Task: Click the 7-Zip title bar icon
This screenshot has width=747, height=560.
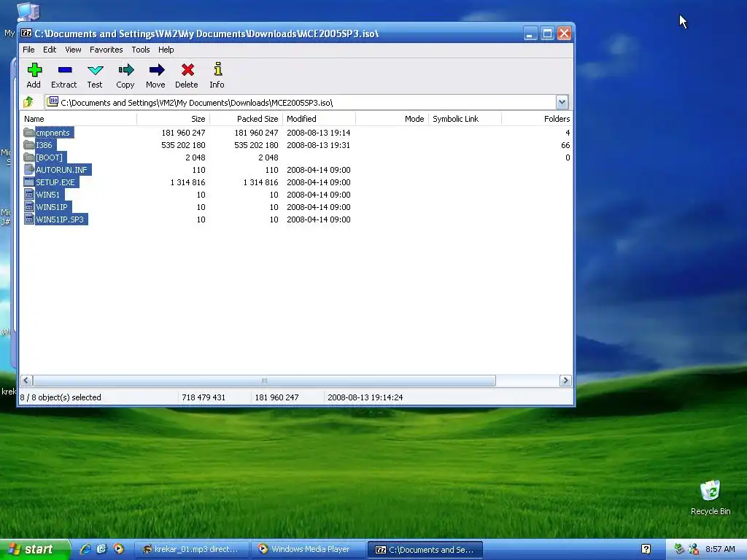Action: tap(26, 34)
